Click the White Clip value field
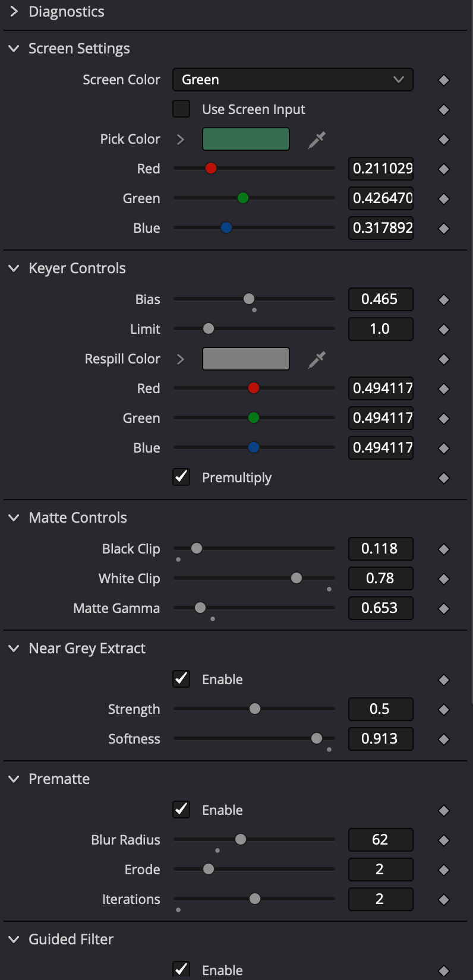The width and height of the screenshot is (473, 980). coord(380,578)
